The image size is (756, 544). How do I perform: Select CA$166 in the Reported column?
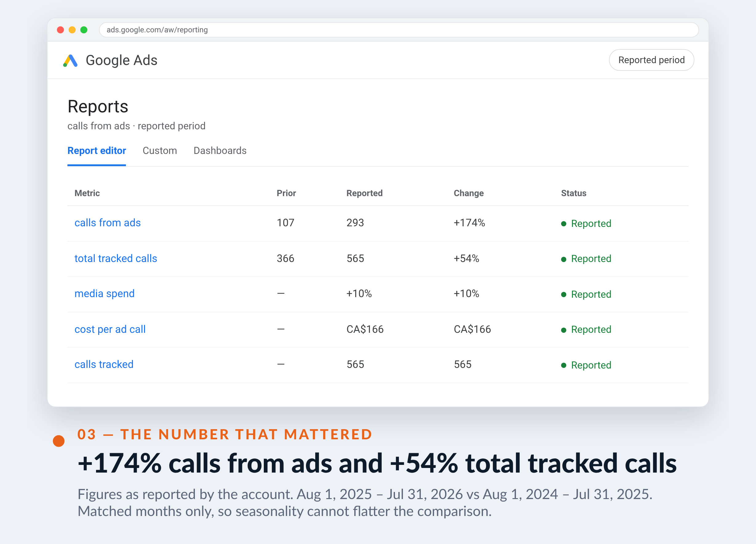365,329
